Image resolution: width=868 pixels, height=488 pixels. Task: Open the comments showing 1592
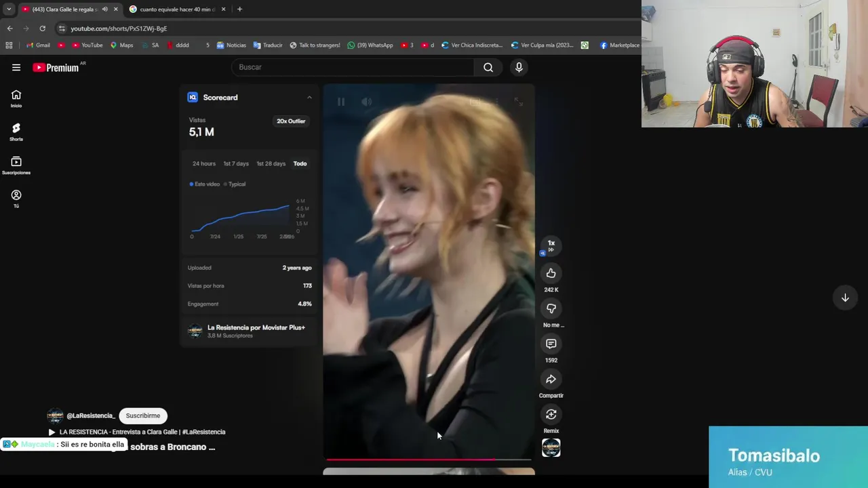click(551, 344)
